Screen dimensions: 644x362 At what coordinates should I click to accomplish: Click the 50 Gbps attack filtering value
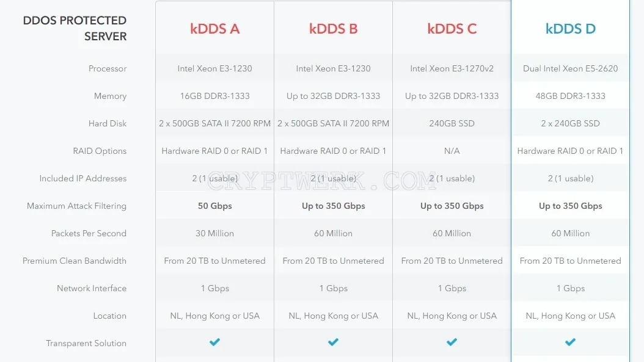[x=215, y=206]
